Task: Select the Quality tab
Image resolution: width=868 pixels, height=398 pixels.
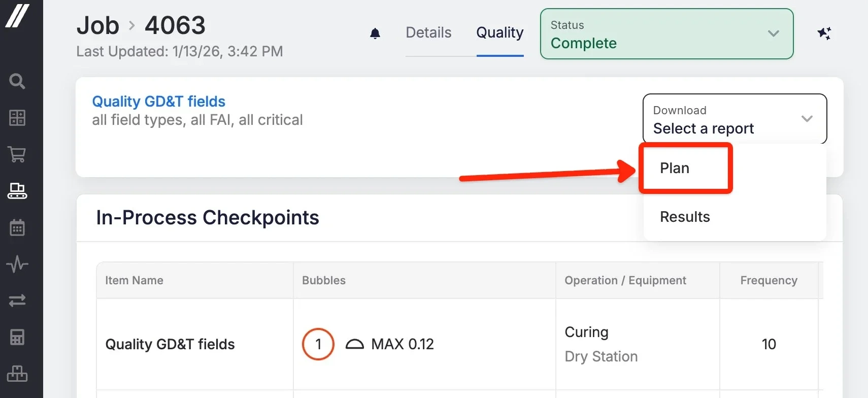Action: 499,32
